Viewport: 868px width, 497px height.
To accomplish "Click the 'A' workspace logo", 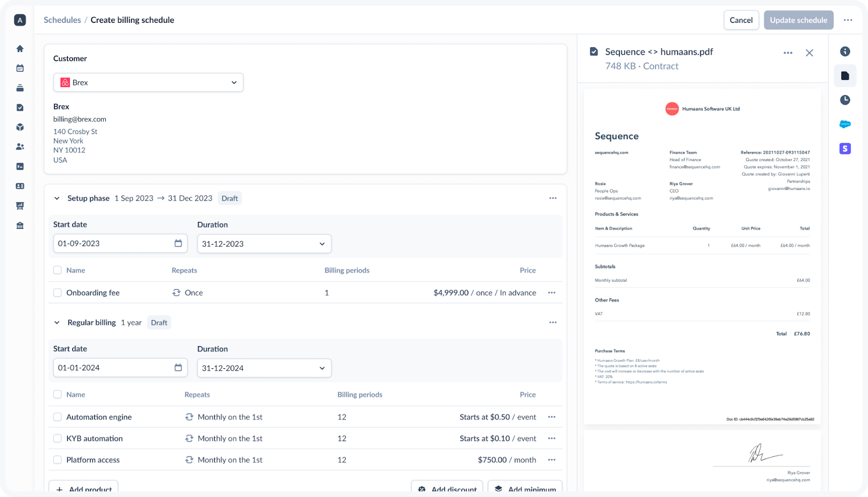I will click(x=20, y=20).
